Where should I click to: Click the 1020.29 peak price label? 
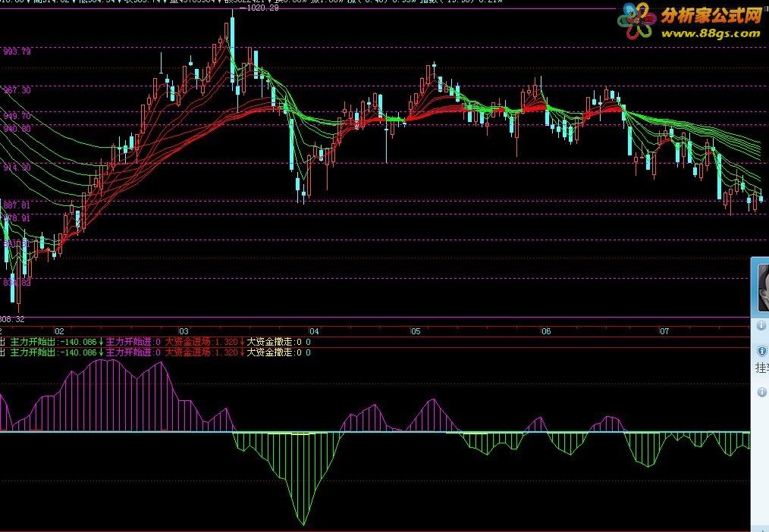[x=263, y=8]
